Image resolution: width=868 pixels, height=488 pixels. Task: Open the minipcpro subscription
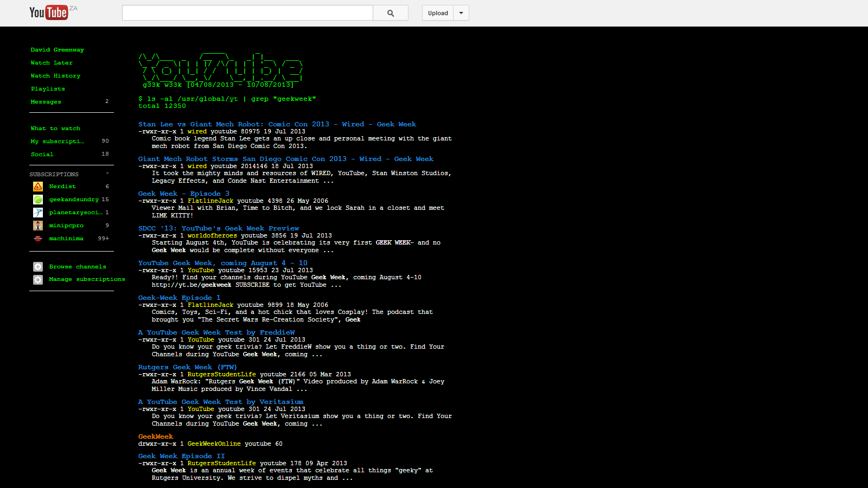pyautogui.click(x=66, y=226)
